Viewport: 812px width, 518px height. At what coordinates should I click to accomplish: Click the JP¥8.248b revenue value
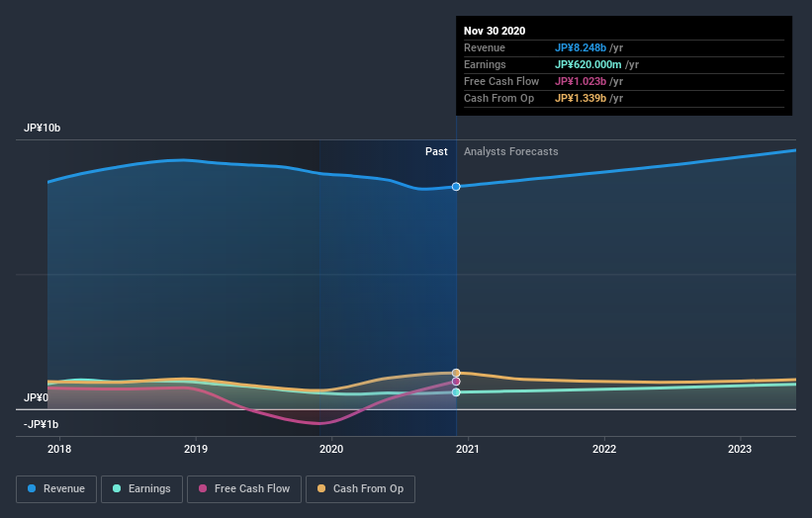click(581, 47)
